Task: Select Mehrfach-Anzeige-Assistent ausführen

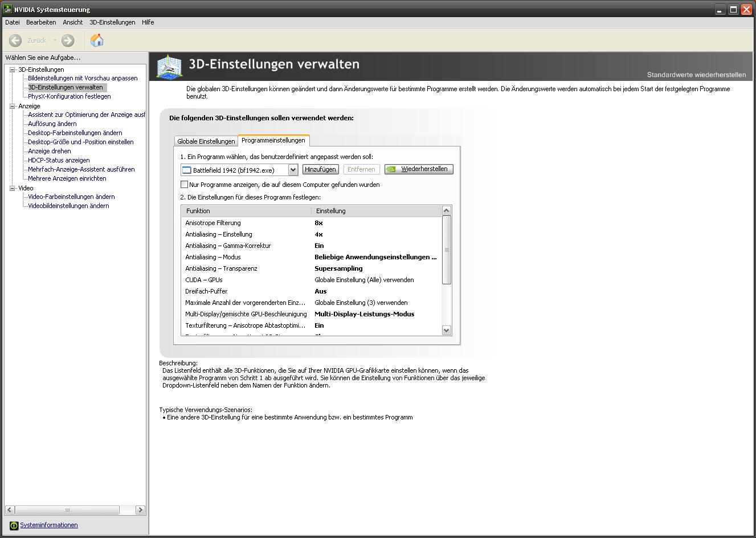Action: click(x=81, y=169)
